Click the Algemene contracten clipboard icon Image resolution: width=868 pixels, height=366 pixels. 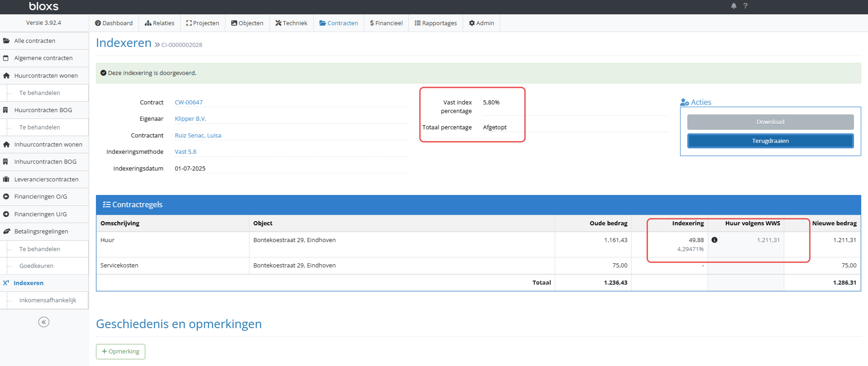click(6, 58)
